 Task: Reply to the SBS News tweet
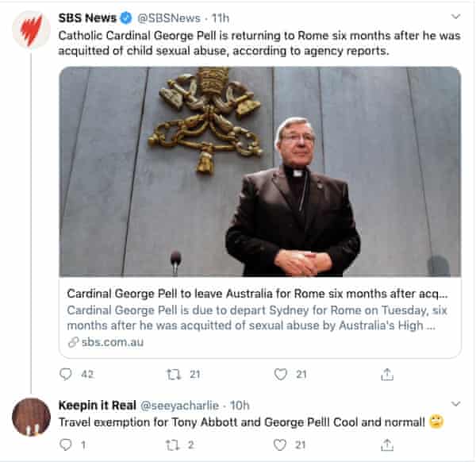click(x=66, y=374)
